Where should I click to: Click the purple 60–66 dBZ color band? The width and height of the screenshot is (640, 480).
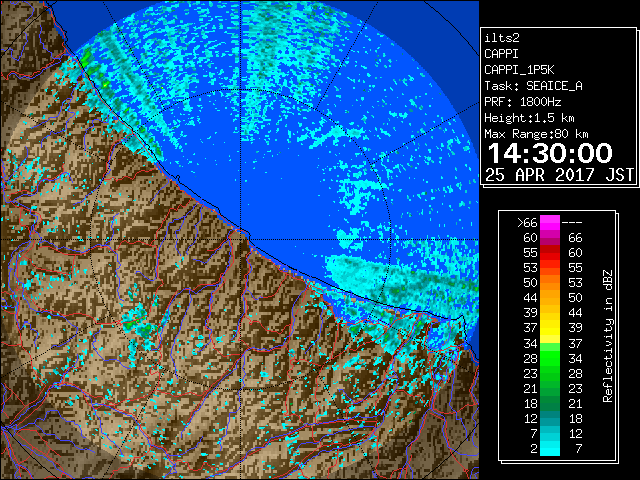[550, 238]
